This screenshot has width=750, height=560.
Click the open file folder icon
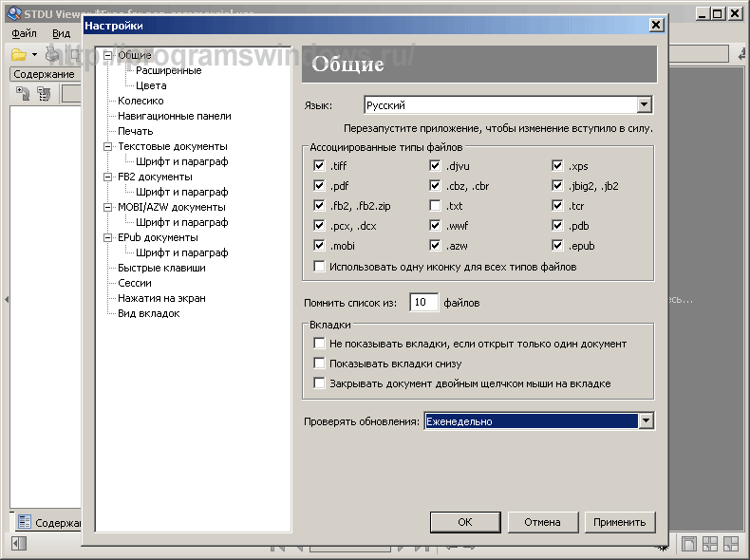tap(19, 55)
